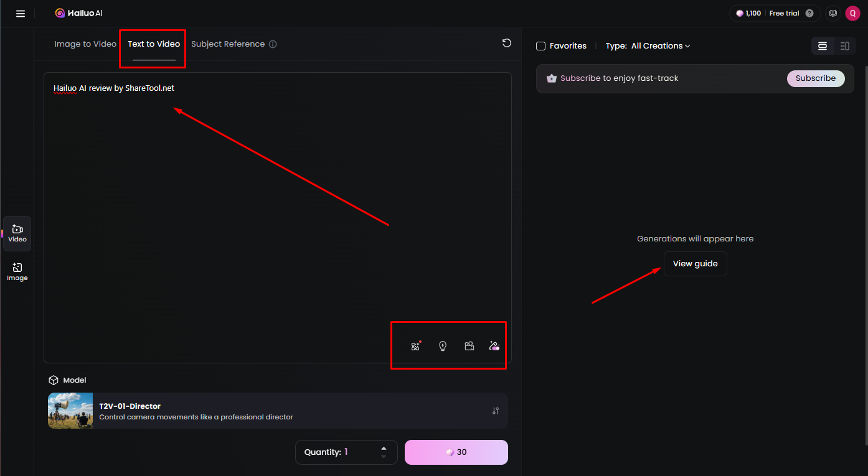
Task: Open the credits balance showing 1,100
Action: tap(748, 13)
